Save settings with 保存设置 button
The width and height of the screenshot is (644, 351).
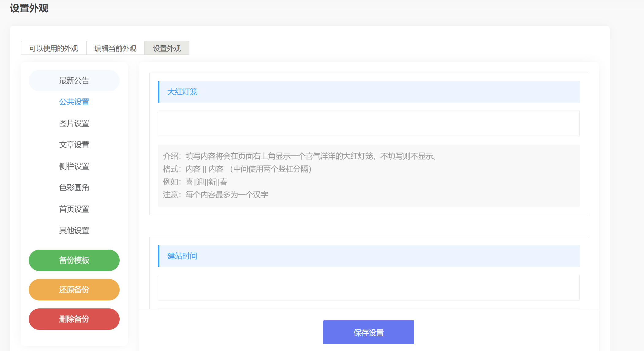click(369, 332)
